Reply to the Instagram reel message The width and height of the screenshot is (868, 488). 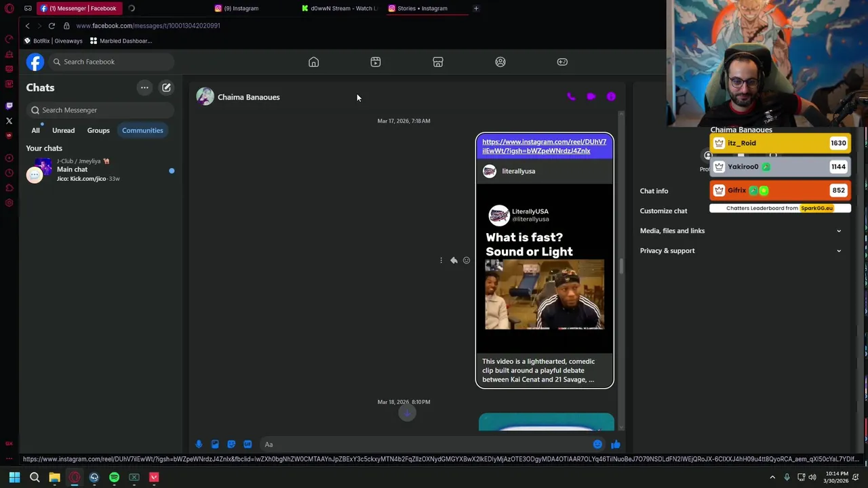pyautogui.click(x=454, y=260)
